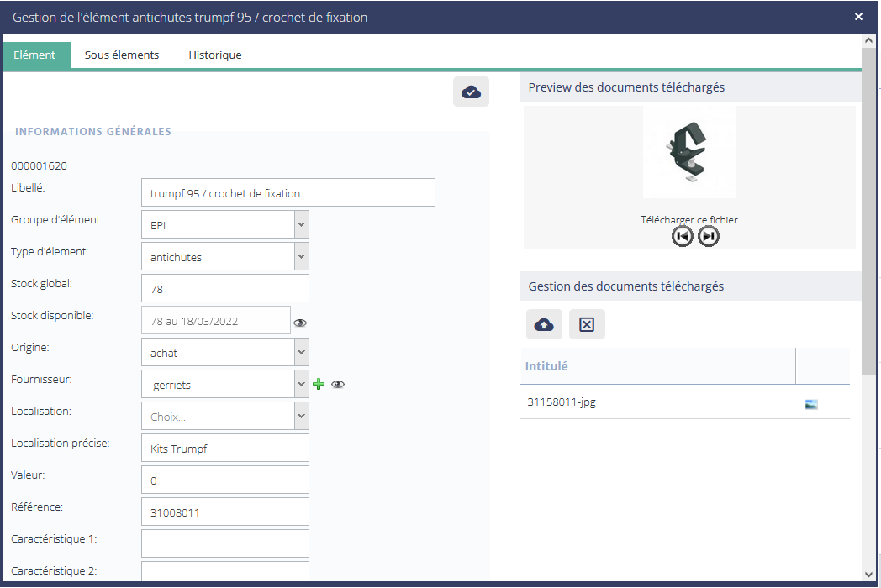Image resolution: width=881 pixels, height=588 pixels.
Task: Open the Localisation Choix dropdown
Action: 302,417
